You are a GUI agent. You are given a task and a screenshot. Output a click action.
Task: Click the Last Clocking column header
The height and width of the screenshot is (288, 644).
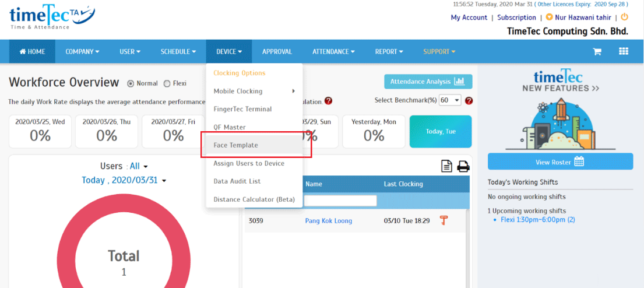(403, 184)
